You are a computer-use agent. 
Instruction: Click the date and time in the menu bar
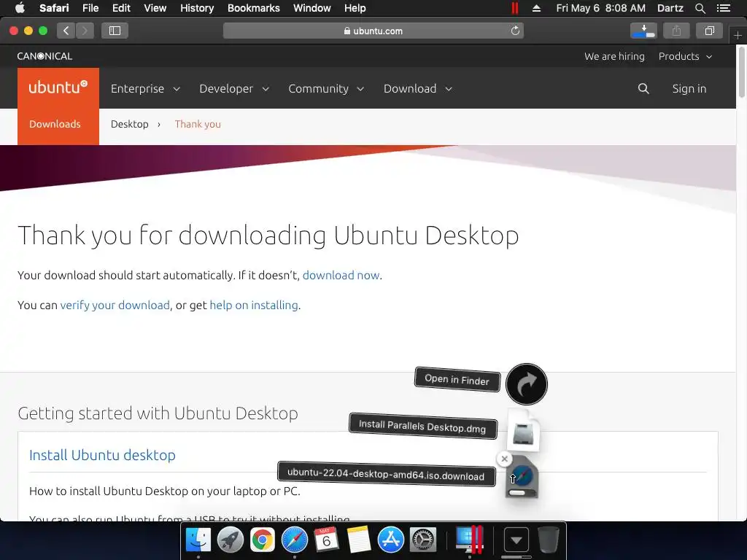pyautogui.click(x=601, y=8)
